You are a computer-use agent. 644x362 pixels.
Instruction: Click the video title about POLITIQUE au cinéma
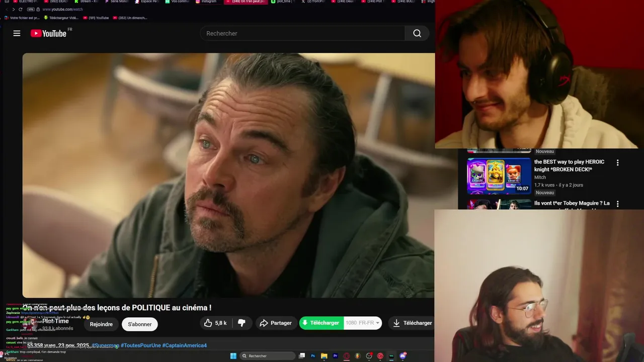tap(117, 308)
